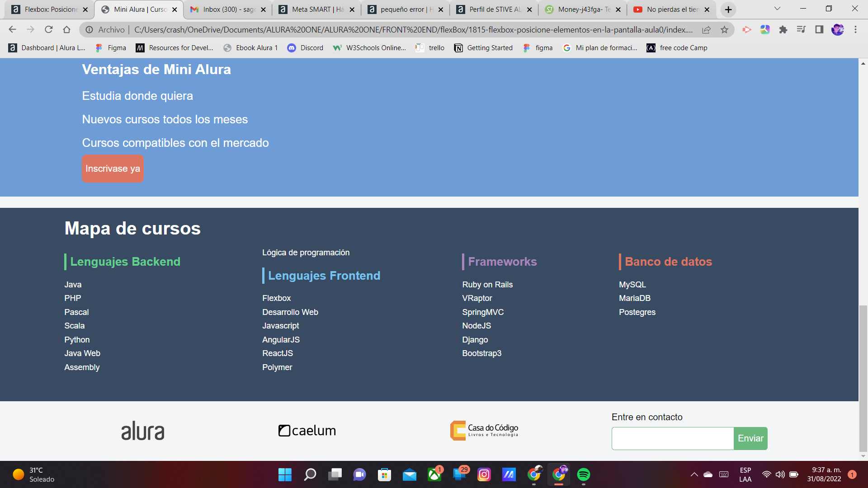The image size is (868, 488).
Task: Click the Casa do Código logo
Action: (x=484, y=431)
